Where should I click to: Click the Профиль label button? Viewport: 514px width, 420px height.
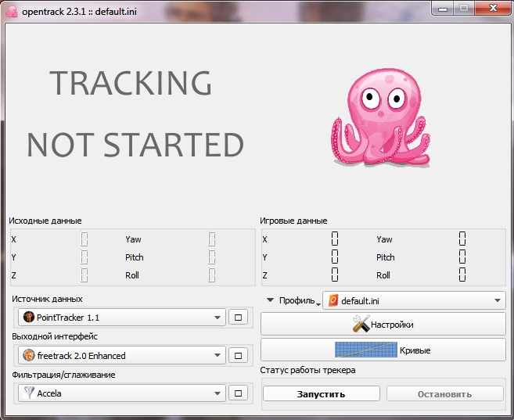pyautogui.click(x=297, y=300)
